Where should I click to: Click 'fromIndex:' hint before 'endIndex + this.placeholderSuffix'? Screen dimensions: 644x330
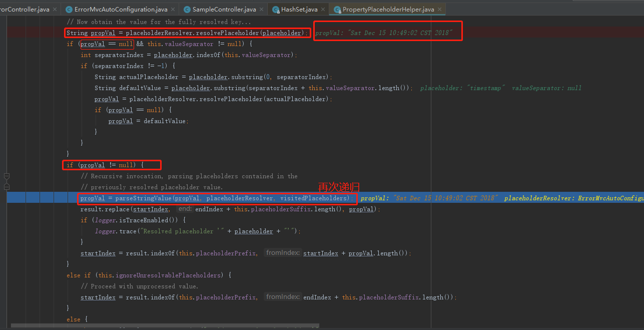[282, 297]
